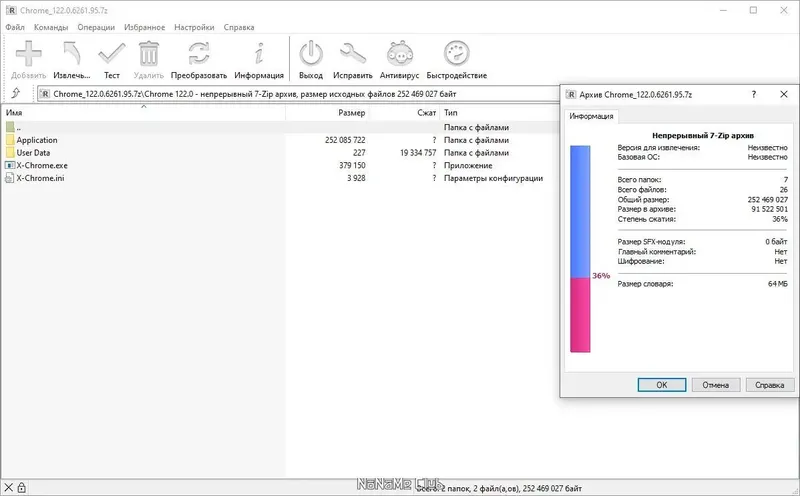Click the archive path address field

[298, 94]
